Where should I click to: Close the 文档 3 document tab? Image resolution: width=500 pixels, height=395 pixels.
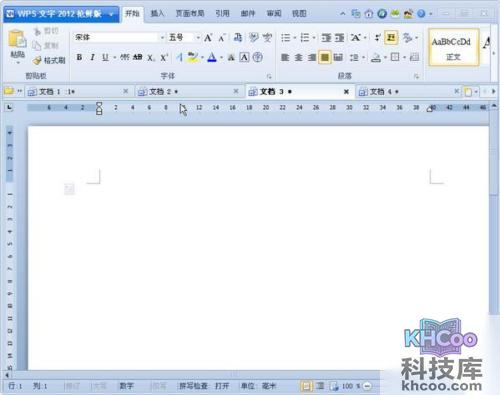click(346, 92)
